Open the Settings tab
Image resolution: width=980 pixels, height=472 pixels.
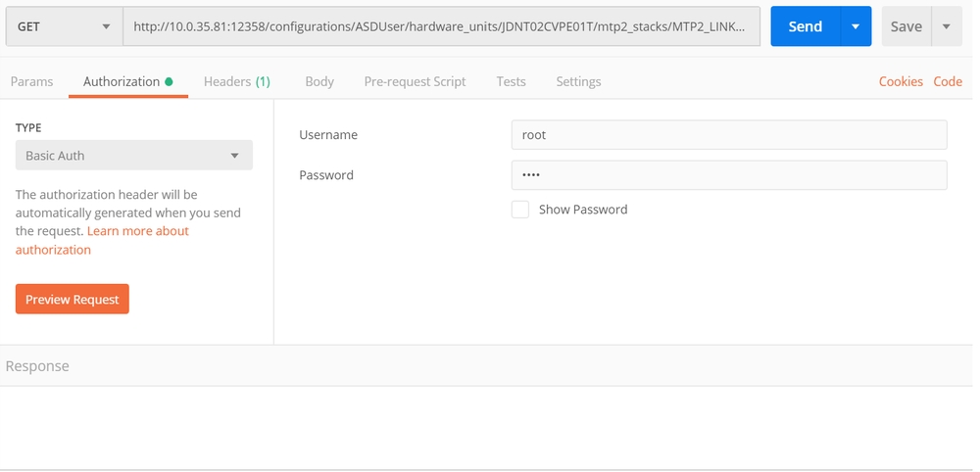pyautogui.click(x=578, y=81)
